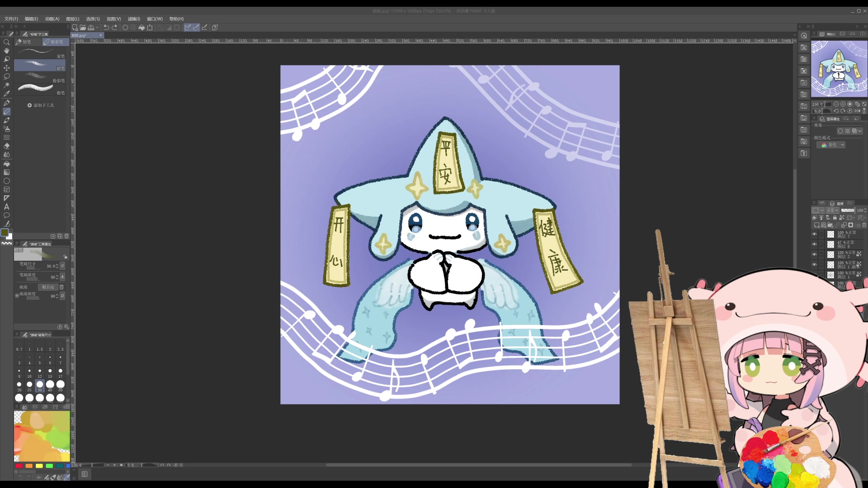Hide layer 图层 7
868x488 pixels.
coord(814,234)
